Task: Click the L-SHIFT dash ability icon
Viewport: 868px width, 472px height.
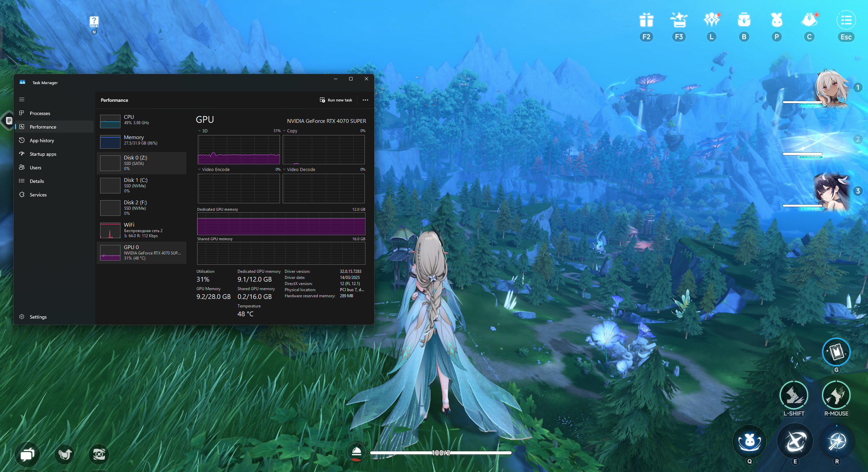Action: click(x=794, y=395)
